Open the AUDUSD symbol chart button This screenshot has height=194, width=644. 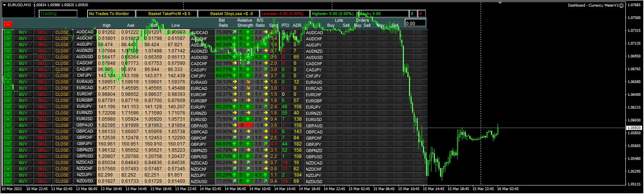[85, 57]
